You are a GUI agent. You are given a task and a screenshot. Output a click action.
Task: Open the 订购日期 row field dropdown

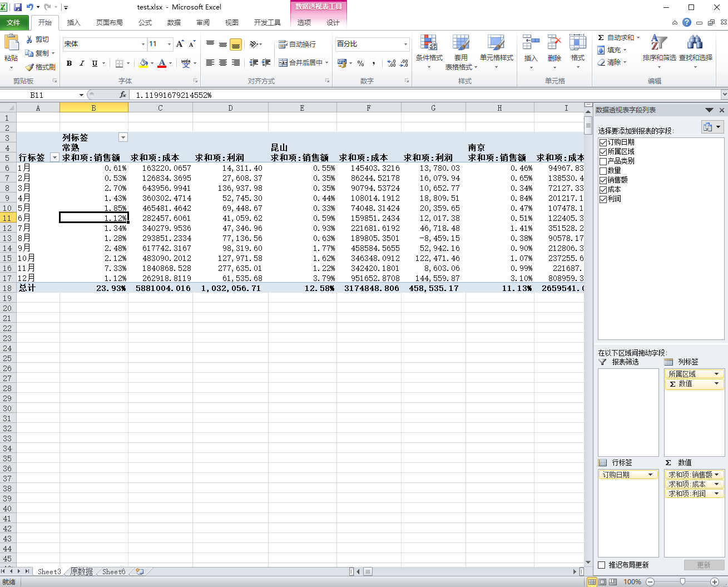tap(650, 475)
